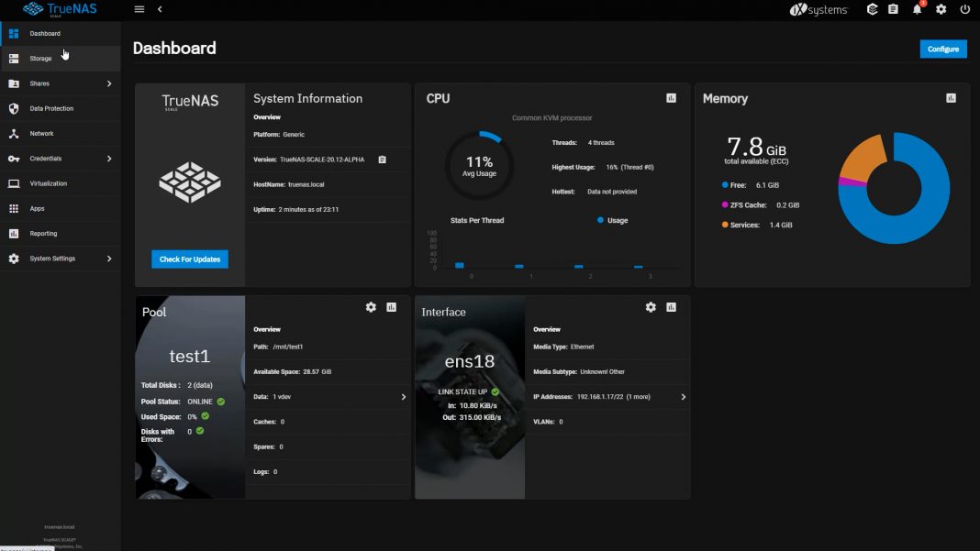Expand the Shares menu chevron
The width and height of the screenshot is (980, 551).
(x=109, y=83)
